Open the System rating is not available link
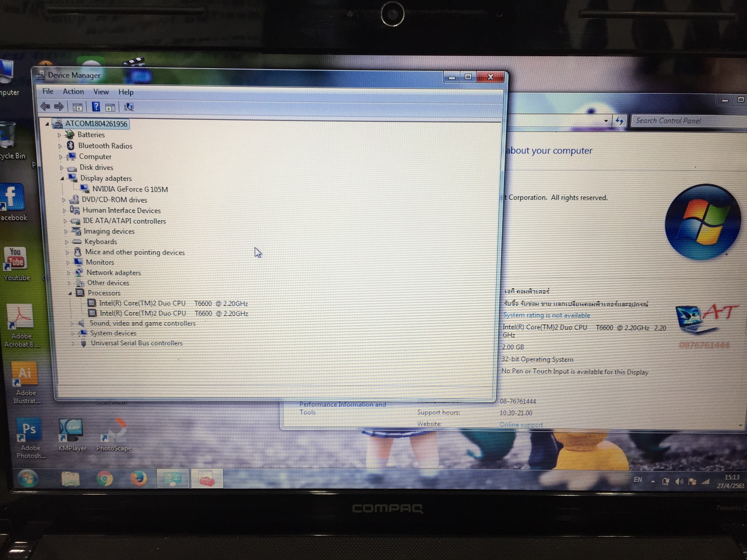The image size is (747, 560). tap(546, 315)
